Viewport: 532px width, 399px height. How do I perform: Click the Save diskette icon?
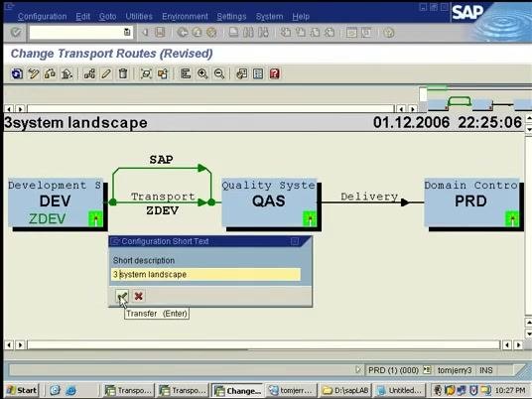[x=160, y=33]
